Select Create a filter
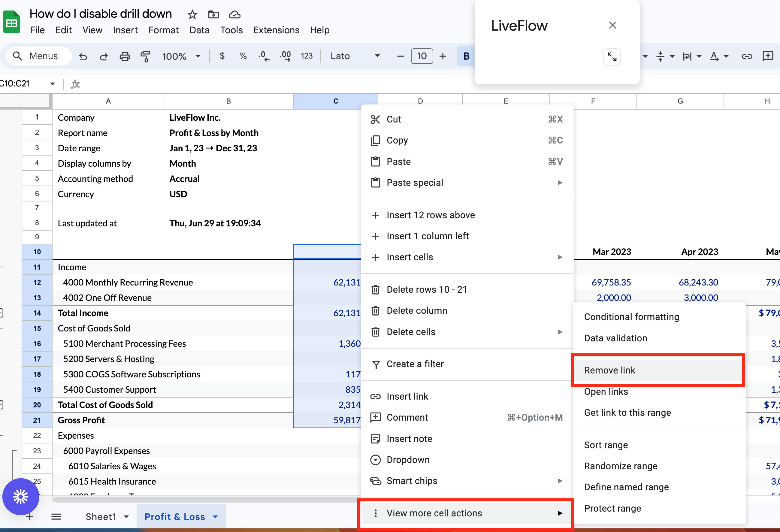The height and width of the screenshot is (532, 780). (467, 364)
